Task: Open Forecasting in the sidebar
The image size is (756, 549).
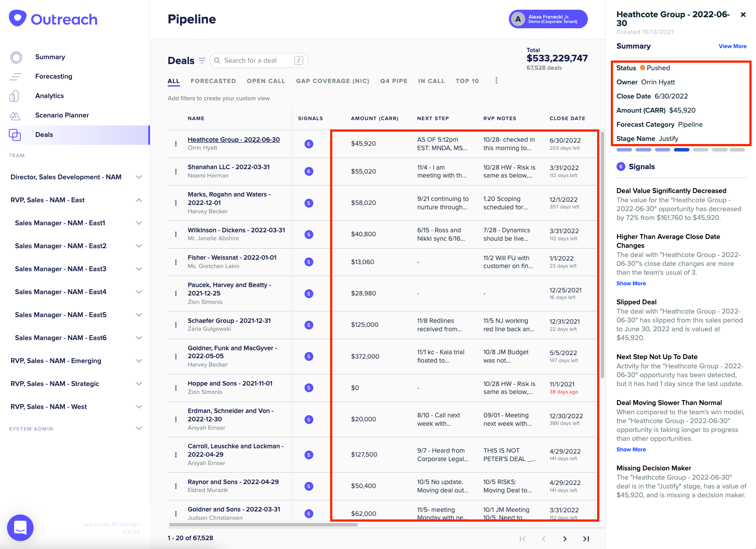Action: [x=54, y=76]
